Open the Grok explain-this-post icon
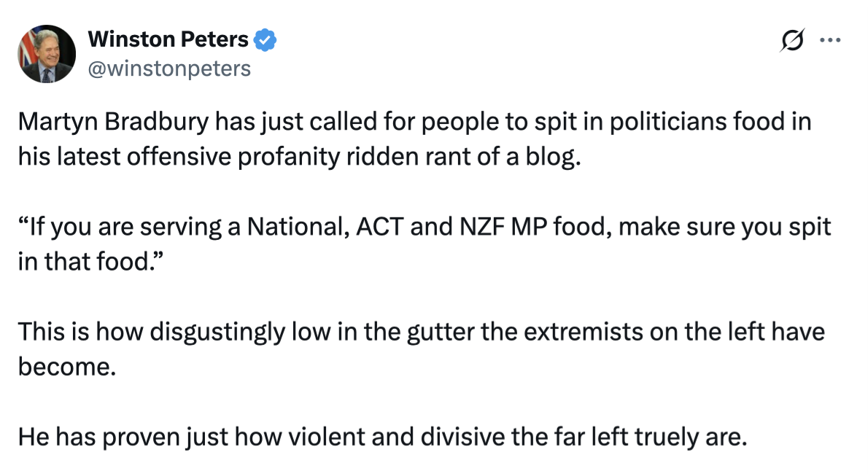 pos(793,41)
